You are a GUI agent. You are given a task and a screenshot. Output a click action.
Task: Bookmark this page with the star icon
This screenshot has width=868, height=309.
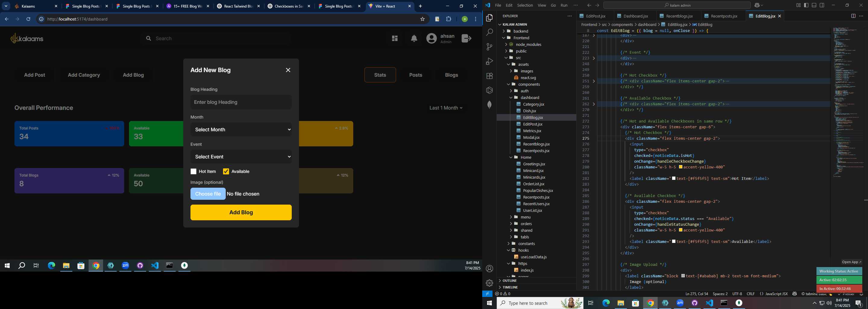[423, 19]
